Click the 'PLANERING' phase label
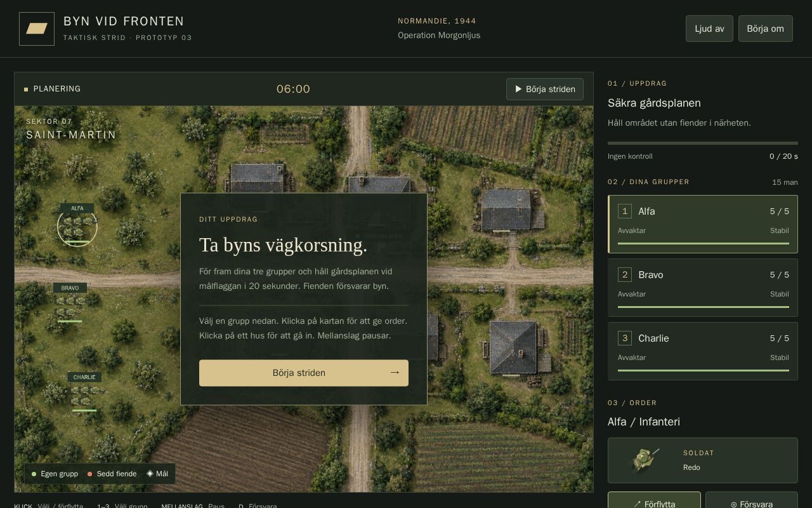Screen dimensions: 812x508 57,89
